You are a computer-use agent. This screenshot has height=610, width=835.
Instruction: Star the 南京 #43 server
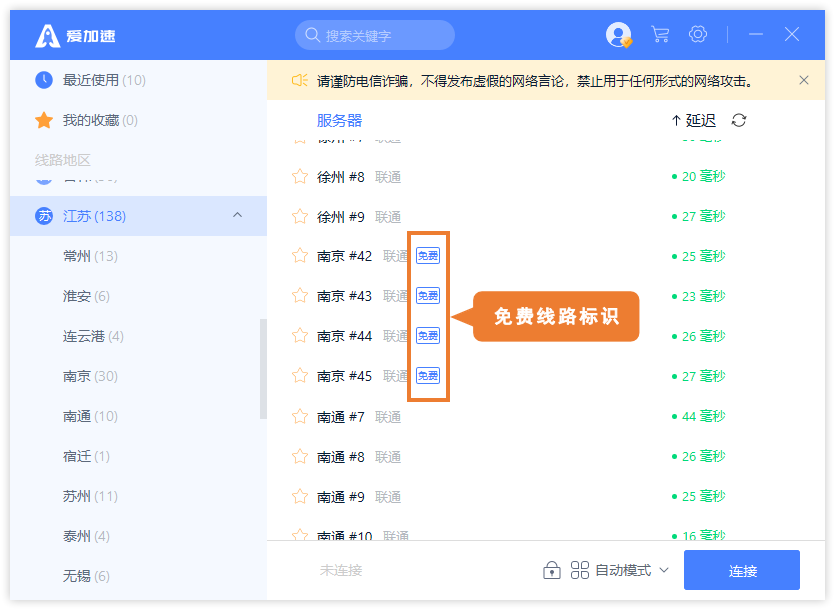point(300,296)
